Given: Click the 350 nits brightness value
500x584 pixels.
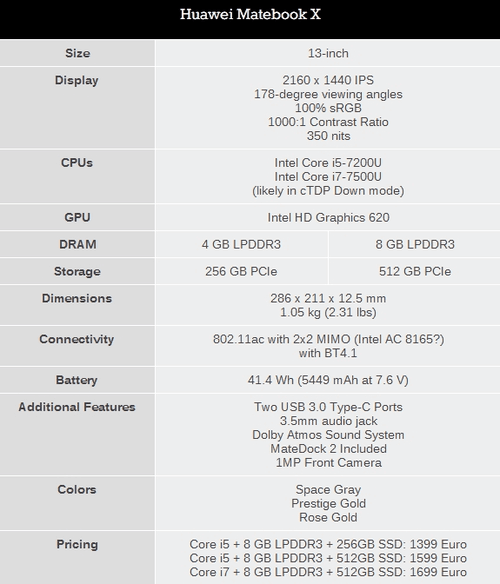Looking at the screenshot, I should 328,136.
